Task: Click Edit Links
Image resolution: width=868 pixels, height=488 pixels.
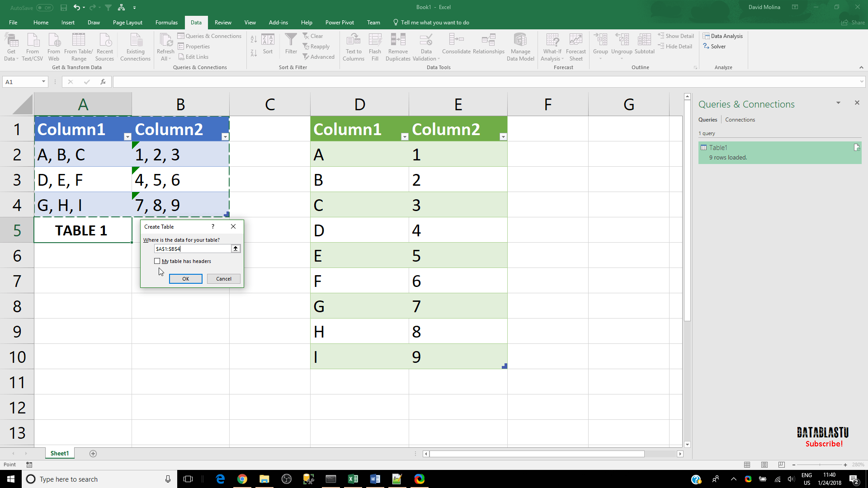Action: tap(193, 57)
